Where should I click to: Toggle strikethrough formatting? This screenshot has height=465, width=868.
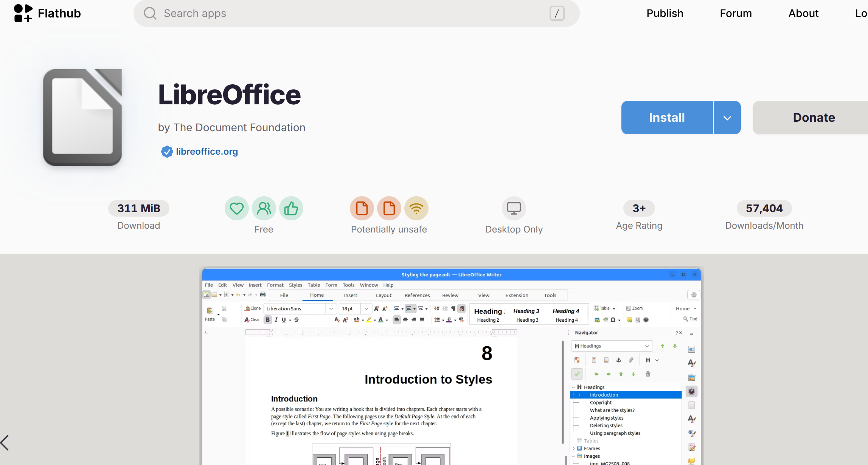297,320
